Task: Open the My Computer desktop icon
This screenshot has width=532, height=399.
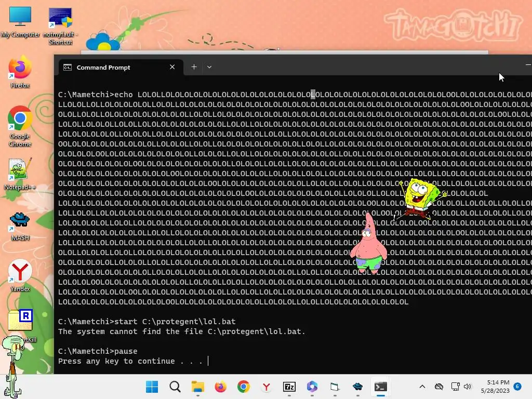Action: (20, 22)
